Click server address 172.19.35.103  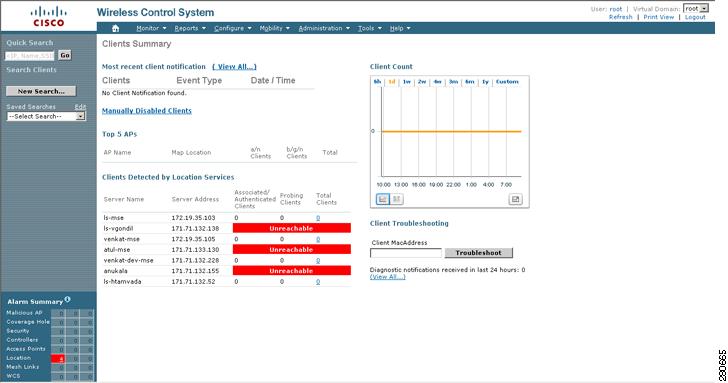pyautogui.click(x=194, y=218)
